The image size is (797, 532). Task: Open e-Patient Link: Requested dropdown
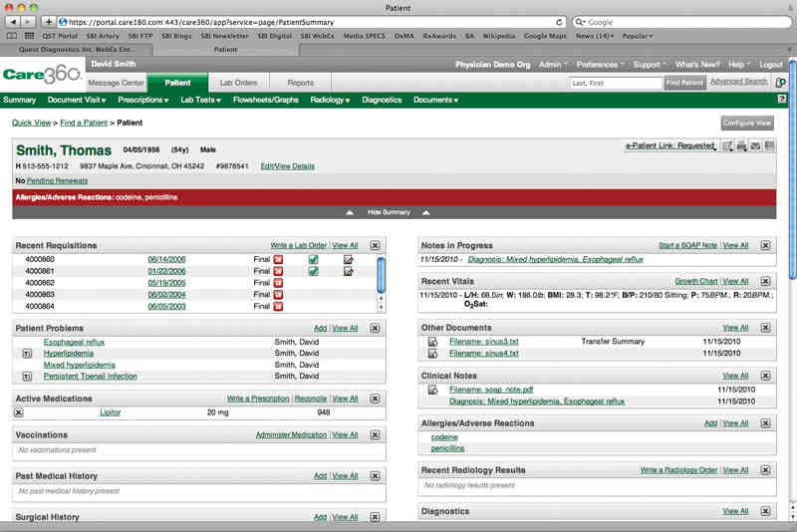(x=670, y=145)
